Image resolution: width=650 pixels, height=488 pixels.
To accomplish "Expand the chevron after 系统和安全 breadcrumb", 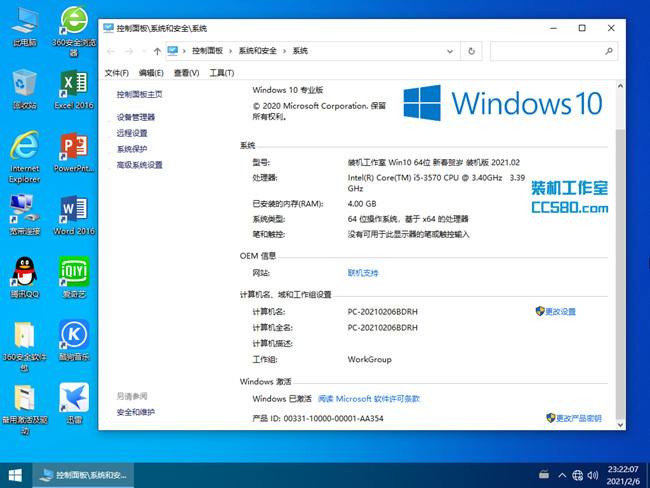I will point(284,51).
